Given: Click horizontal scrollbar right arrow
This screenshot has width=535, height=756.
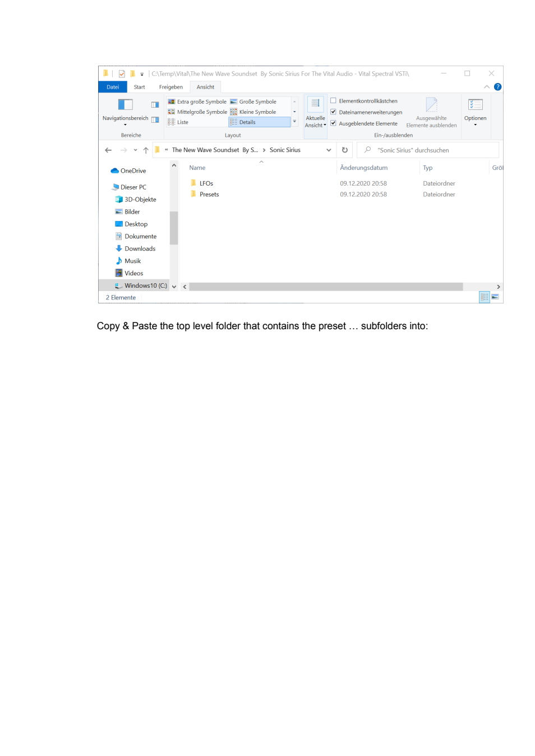Looking at the screenshot, I should point(498,287).
